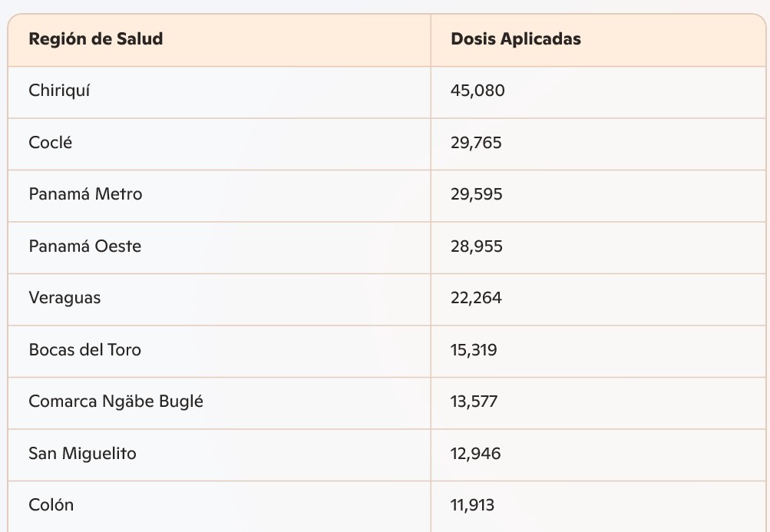The width and height of the screenshot is (770, 532).
Task: Select the Chiriquí region cell
Action: pyautogui.click(x=60, y=91)
